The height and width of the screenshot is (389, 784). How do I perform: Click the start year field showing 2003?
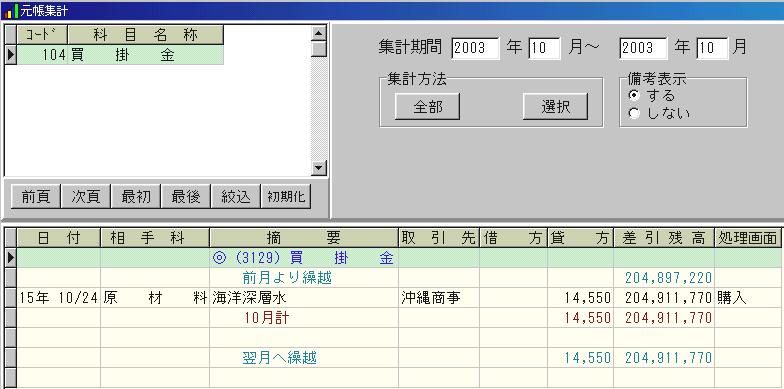[475, 48]
